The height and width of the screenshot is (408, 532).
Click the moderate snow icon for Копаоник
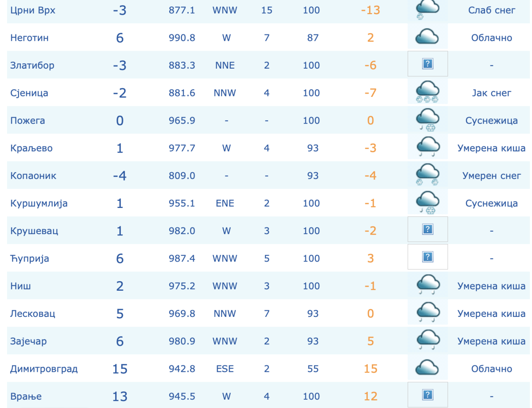point(427,175)
